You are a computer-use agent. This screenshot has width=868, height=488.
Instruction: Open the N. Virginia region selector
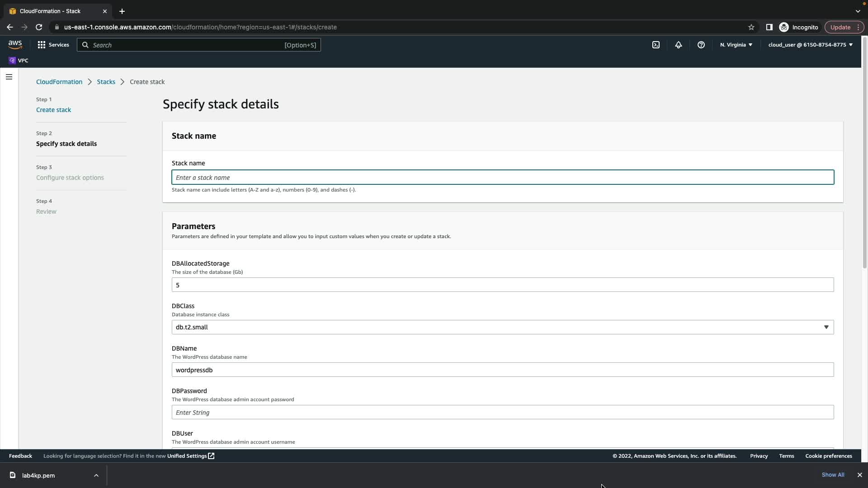pos(736,45)
